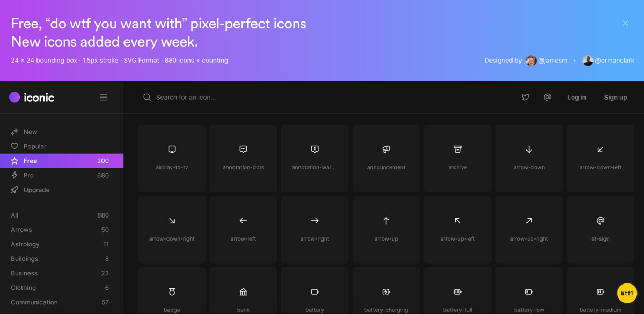Click the search magnifier icon
The height and width of the screenshot is (314, 644).
[x=147, y=97]
